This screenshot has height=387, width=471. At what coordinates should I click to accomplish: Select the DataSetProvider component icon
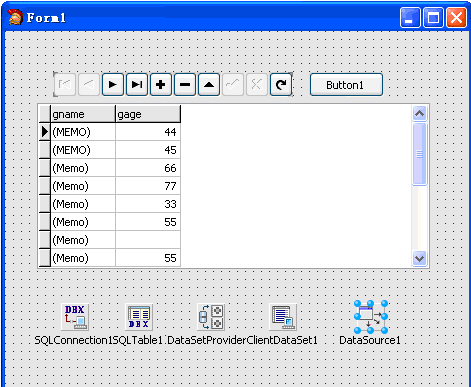211,317
